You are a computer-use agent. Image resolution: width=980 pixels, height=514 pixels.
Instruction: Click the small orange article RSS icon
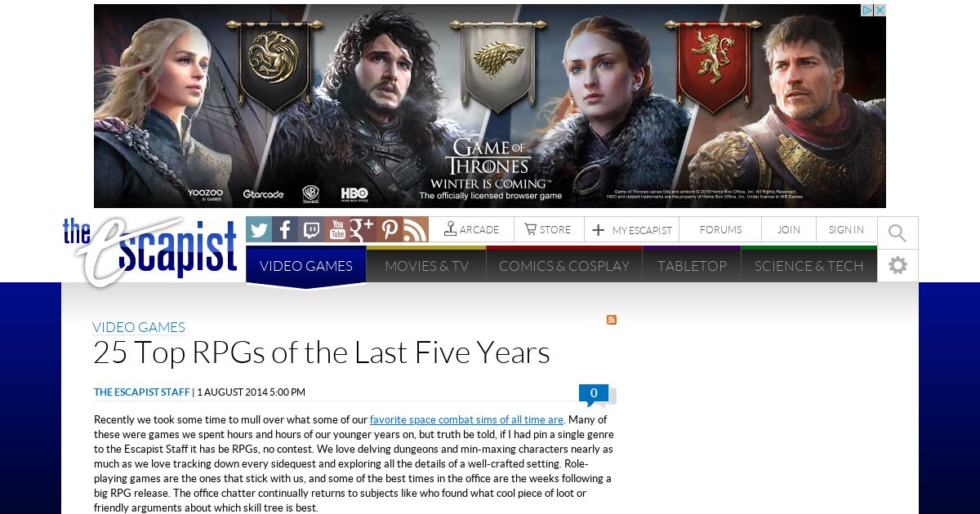(612, 320)
